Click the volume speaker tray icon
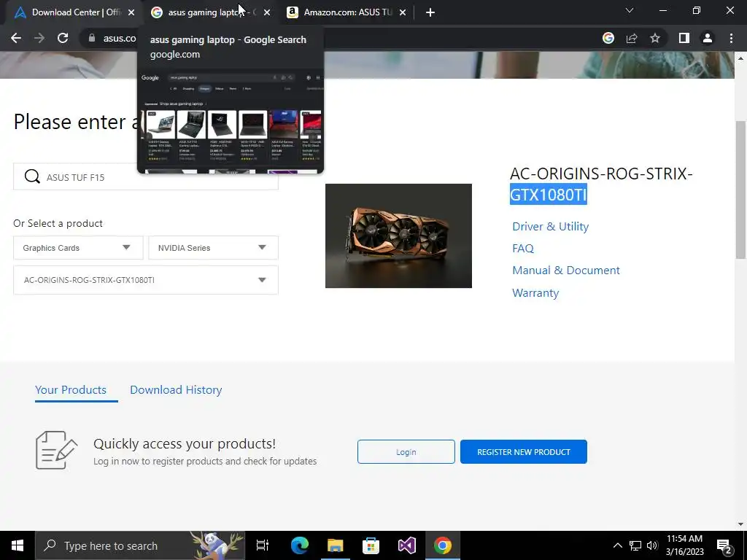Viewport: 747px width, 560px height. [652, 545]
